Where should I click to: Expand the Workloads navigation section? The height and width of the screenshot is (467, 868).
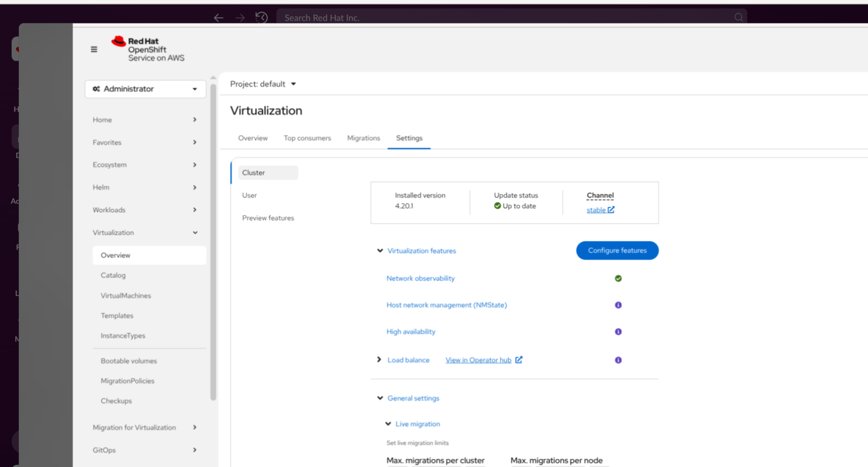point(145,210)
